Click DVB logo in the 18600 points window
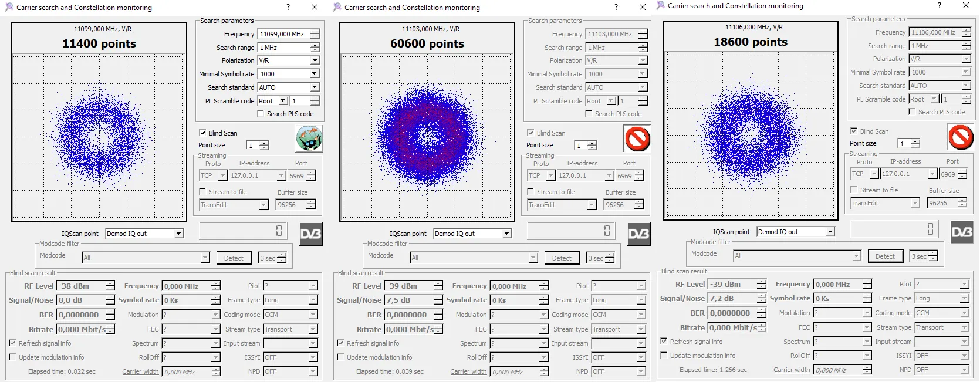 [962, 232]
